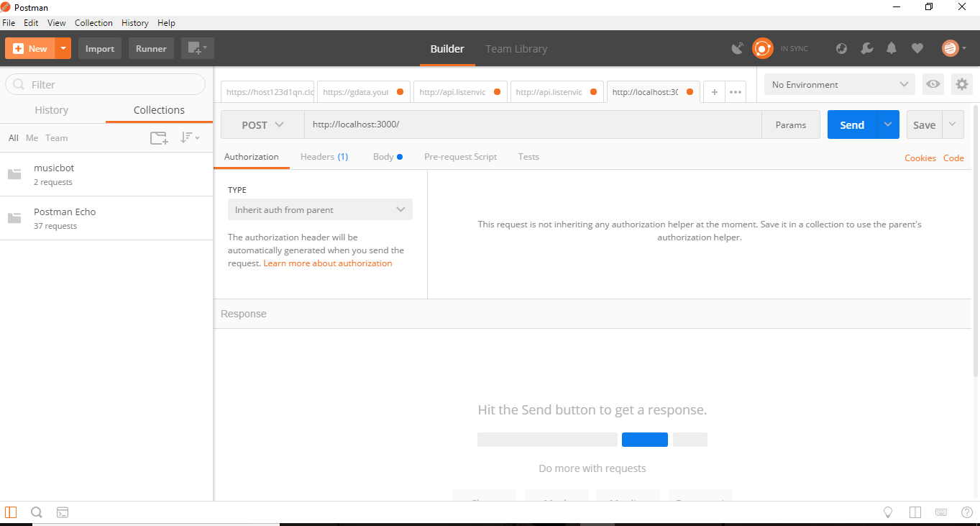The width and height of the screenshot is (980, 526).
Task: Open notifications bell icon
Action: [892, 48]
